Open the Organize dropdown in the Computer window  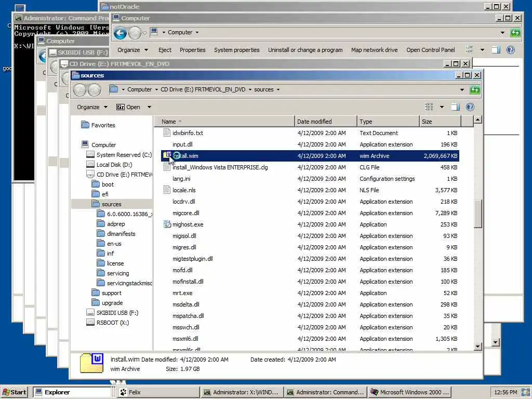click(x=132, y=50)
